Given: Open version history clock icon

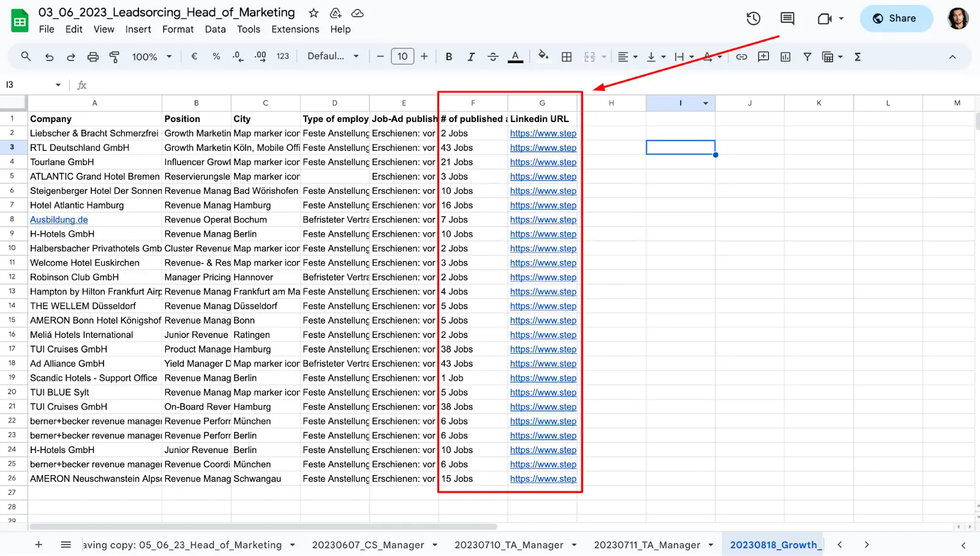Looking at the screenshot, I should coord(753,18).
